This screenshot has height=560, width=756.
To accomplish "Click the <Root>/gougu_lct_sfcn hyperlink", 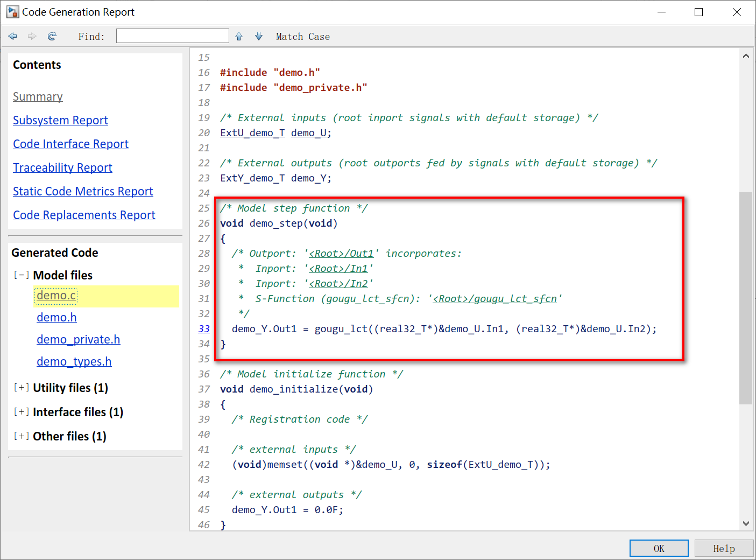I will (x=494, y=298).
